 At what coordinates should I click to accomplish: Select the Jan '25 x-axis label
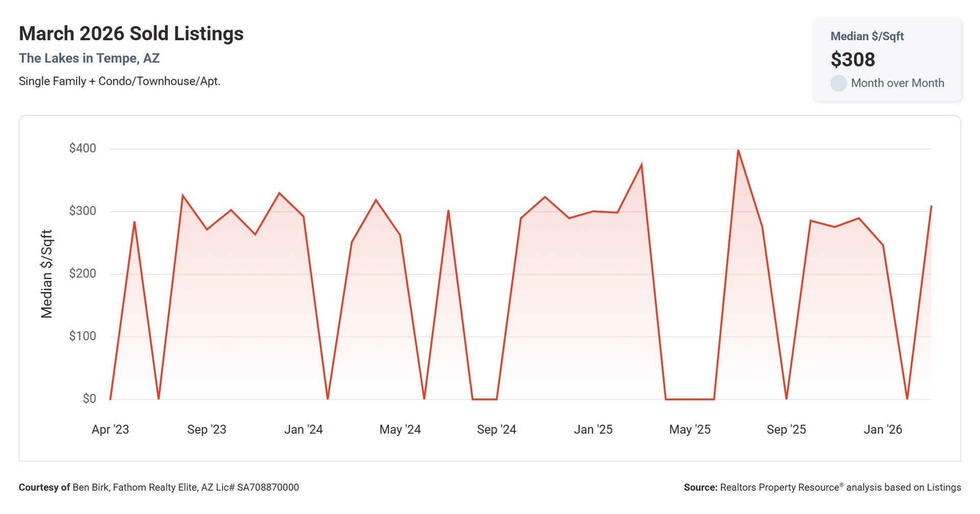[593, 430]
